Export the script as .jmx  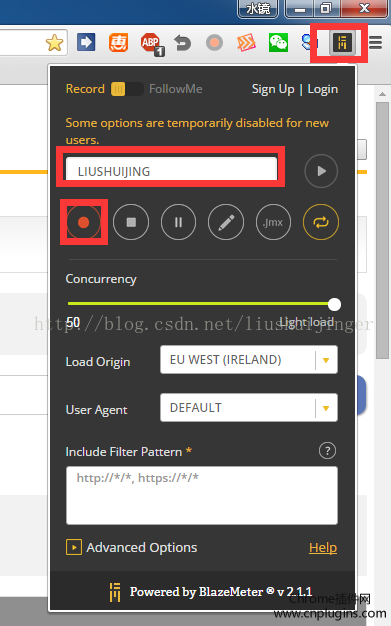(274, 222)
